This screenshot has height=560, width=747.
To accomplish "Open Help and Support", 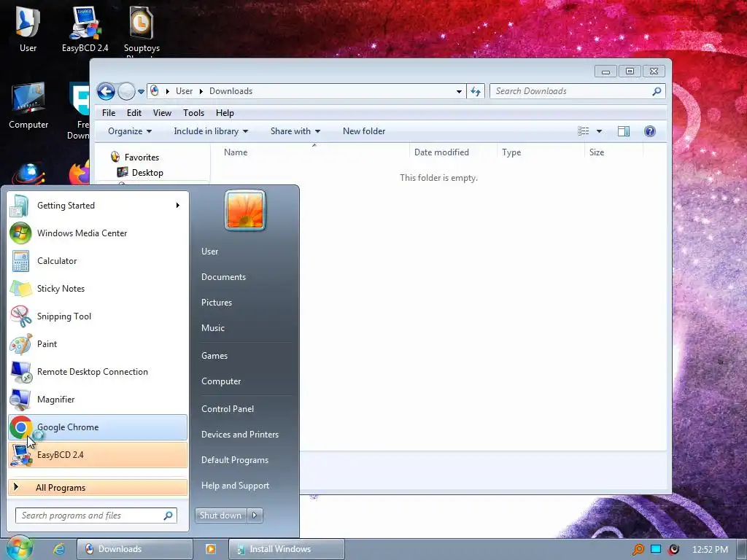I will click(x=235, y=485).
